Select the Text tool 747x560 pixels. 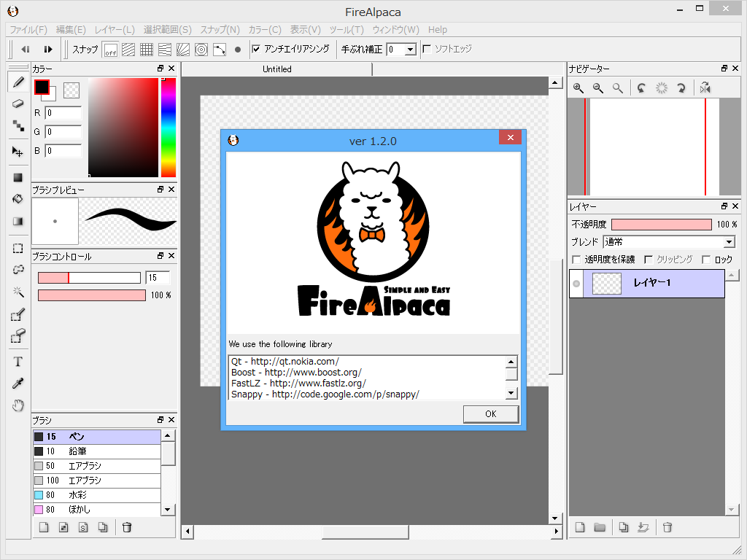coord(18,362)
